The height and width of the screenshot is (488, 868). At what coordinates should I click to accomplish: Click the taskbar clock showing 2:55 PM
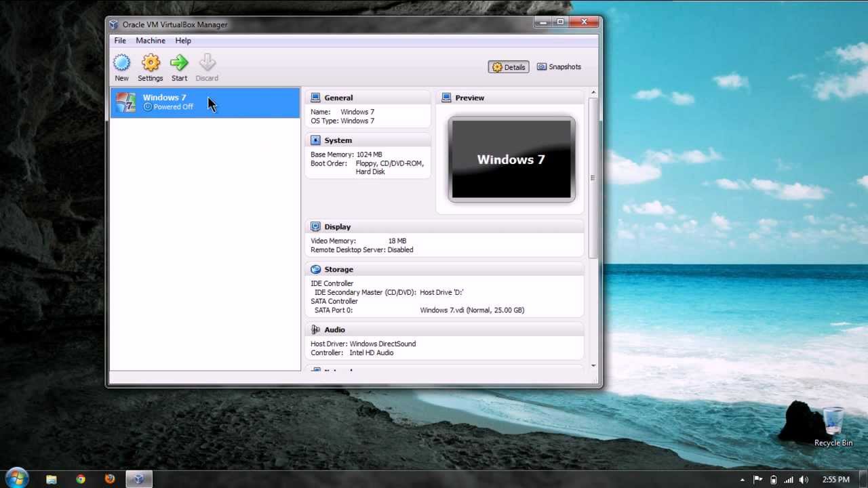[835, 480]
